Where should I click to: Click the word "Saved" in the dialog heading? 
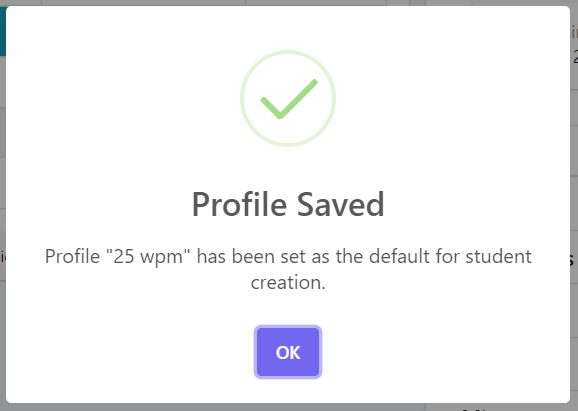point(341,205)
